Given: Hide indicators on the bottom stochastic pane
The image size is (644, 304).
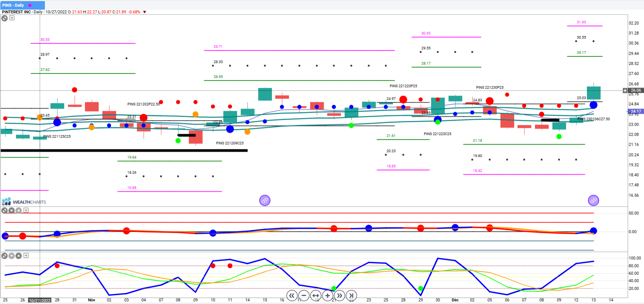Looking at the screenshot, I should point(4,255).
